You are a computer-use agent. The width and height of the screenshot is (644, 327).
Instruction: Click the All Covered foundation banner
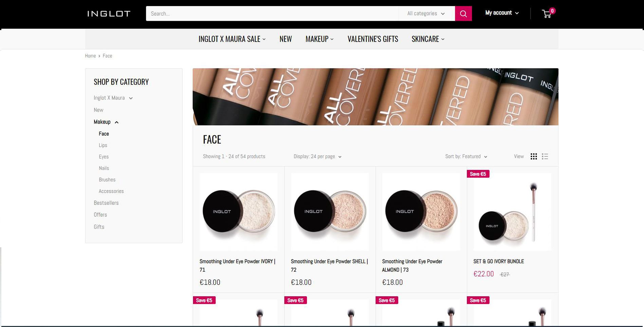point(375,97)
